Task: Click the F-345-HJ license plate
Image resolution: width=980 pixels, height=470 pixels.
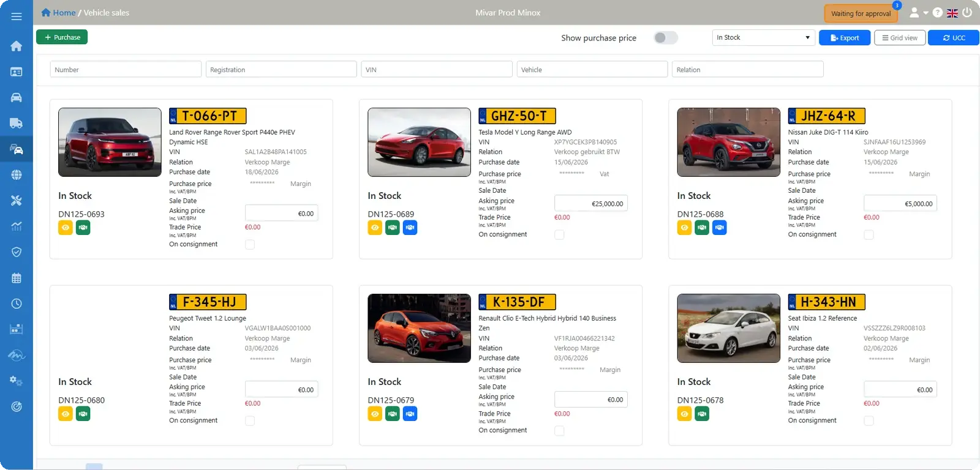Action: (x=208, y=302)
